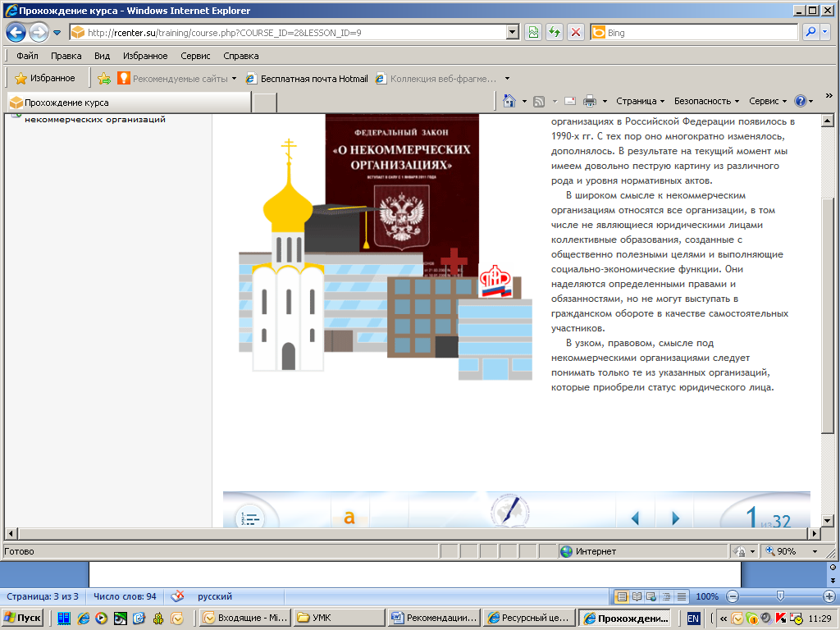This screenshot has height=630, width=840.
Task: Switch Word to Print Layout view
Action: click(x=622, y=596)
